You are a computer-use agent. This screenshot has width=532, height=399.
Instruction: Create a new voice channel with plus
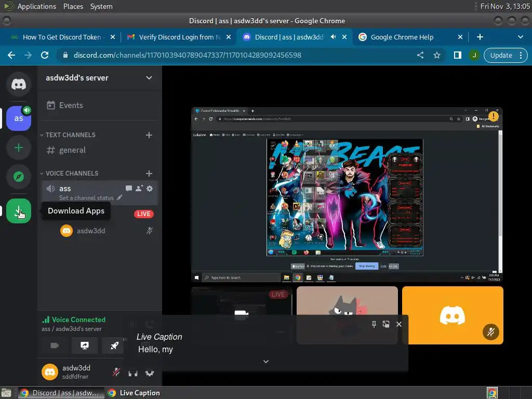pos(149,174)
